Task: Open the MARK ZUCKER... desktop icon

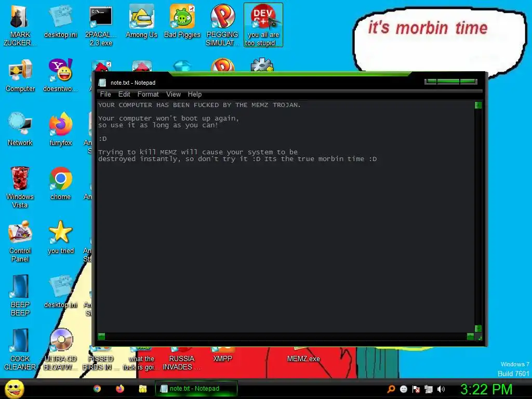Action: point(20,25)
